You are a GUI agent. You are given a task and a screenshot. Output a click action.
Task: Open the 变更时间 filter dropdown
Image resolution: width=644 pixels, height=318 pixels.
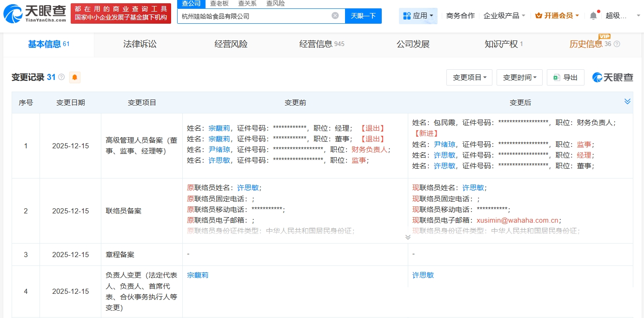point(519,78)
